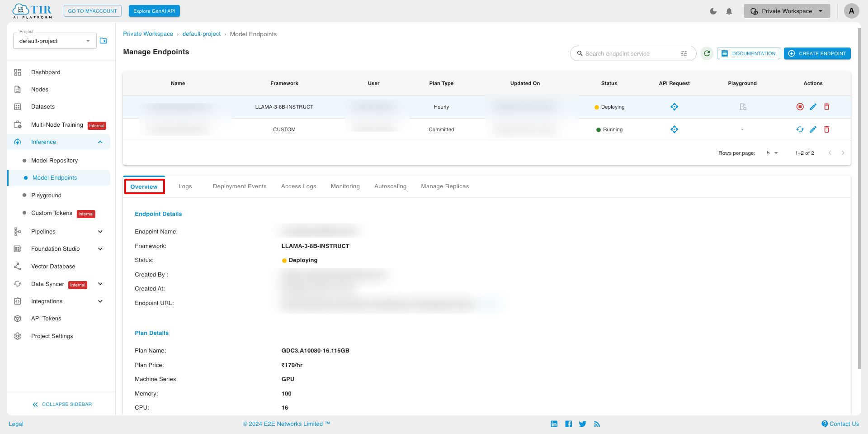Open notifications bell icon
The width and height of the screenshot is (868, 434).
point(729,11)
